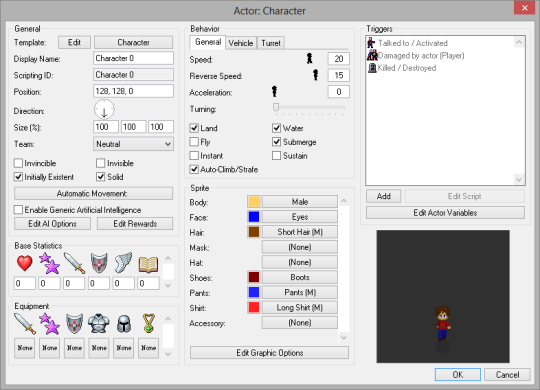Add a new trigger
This screenshot has height=390, width=540.
(383, 196)
